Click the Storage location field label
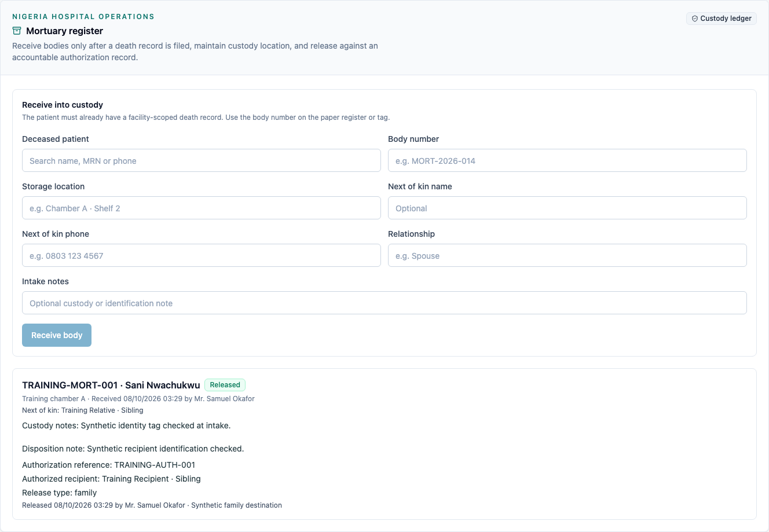This screenshot has height=532, width=769. 53,186
